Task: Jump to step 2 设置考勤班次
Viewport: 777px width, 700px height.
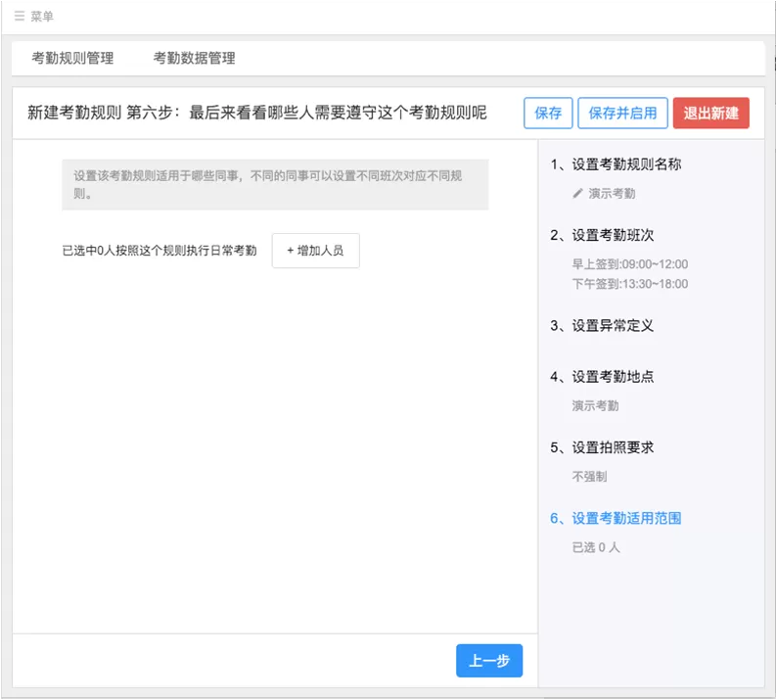Action: tap(602, 235)
